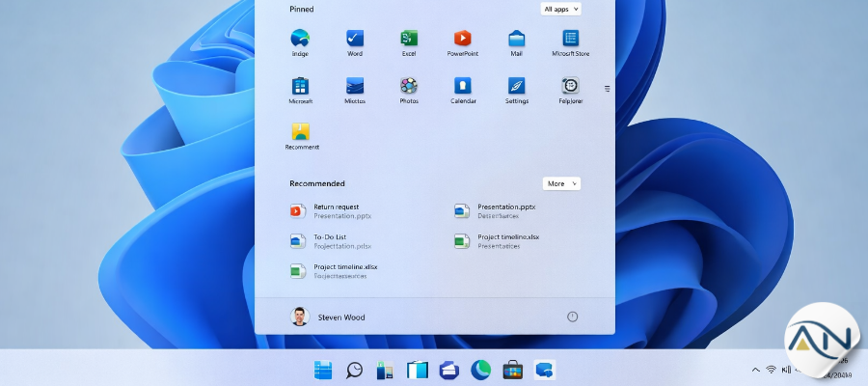Launch Edge from the taskbar
The height and width of the screenshot is (386, 868).
coord(480,370)
